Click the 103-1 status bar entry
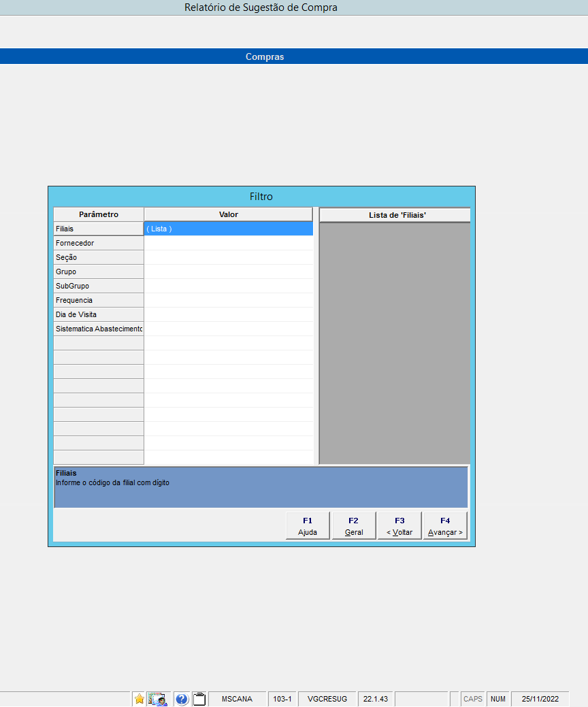The height and width of the screenshot is (707, 588). tap(282, 699)
